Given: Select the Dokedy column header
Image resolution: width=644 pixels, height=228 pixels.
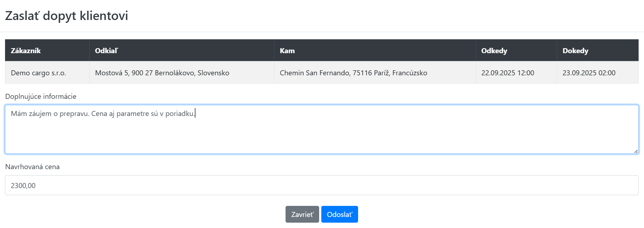Looking at the screenshot, I should 575,51.
